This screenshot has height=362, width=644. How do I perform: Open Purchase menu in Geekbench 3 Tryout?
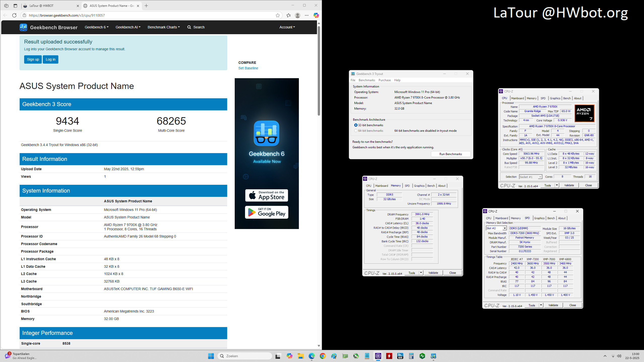(x=385, y=80)
